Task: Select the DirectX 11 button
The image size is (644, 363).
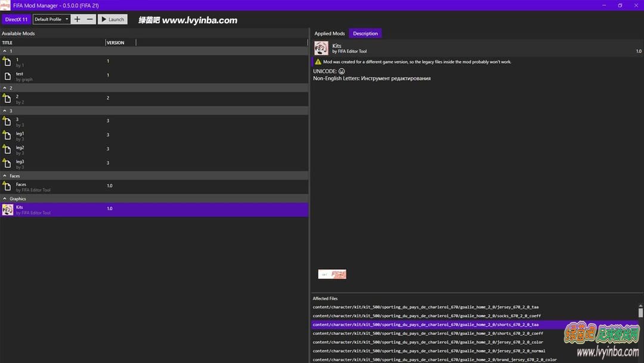Action: point(17,19)
